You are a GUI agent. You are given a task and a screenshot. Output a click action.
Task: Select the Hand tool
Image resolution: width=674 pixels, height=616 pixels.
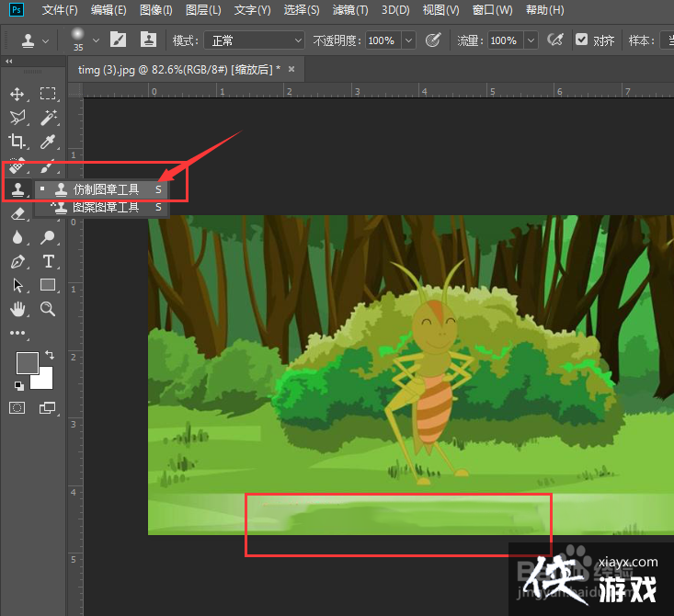point(17,309)
